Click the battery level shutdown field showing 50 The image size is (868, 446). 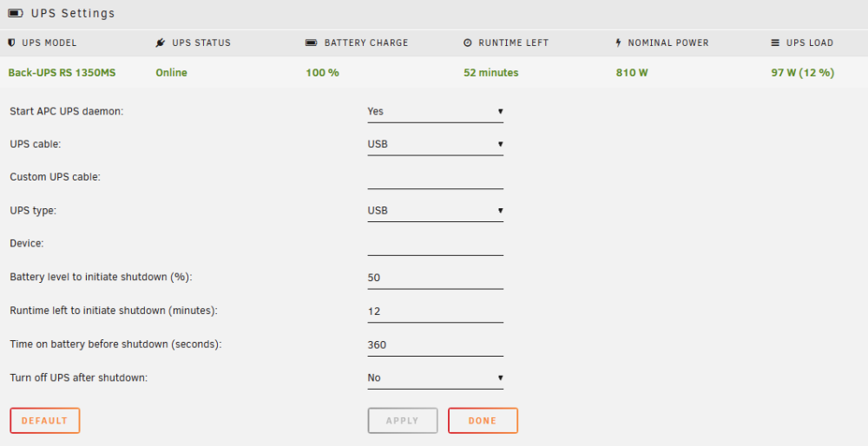pyautogui.click(x=435, y=278)
